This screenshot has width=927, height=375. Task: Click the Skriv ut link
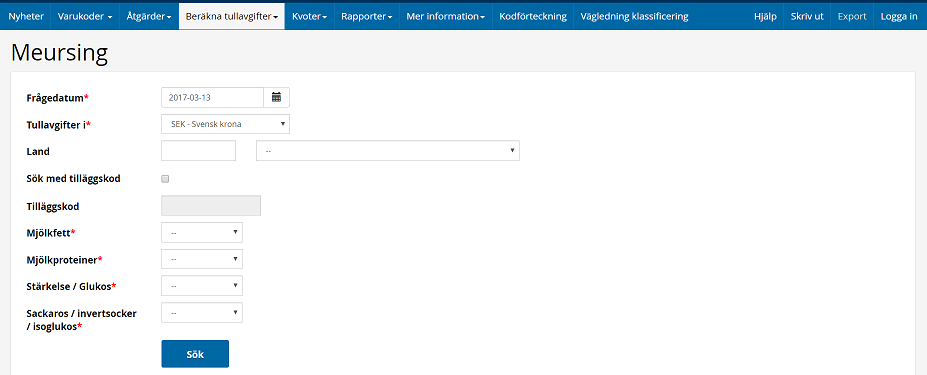807,17
